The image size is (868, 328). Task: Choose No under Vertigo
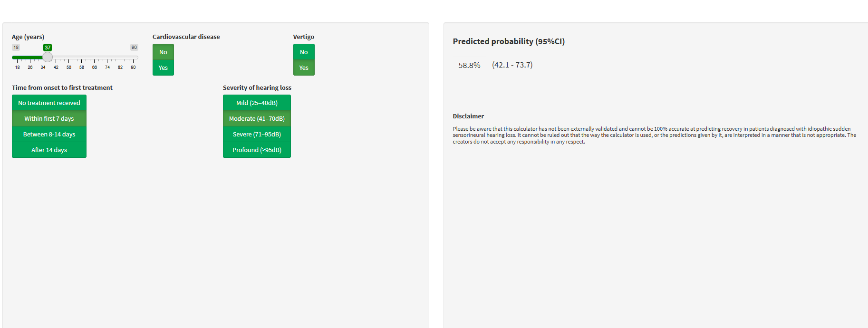304,52
